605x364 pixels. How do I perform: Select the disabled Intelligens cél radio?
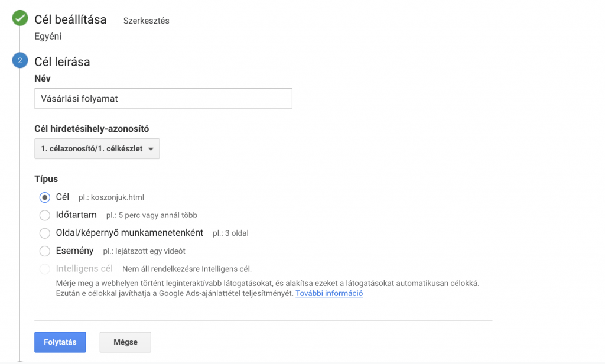(45, 269)
